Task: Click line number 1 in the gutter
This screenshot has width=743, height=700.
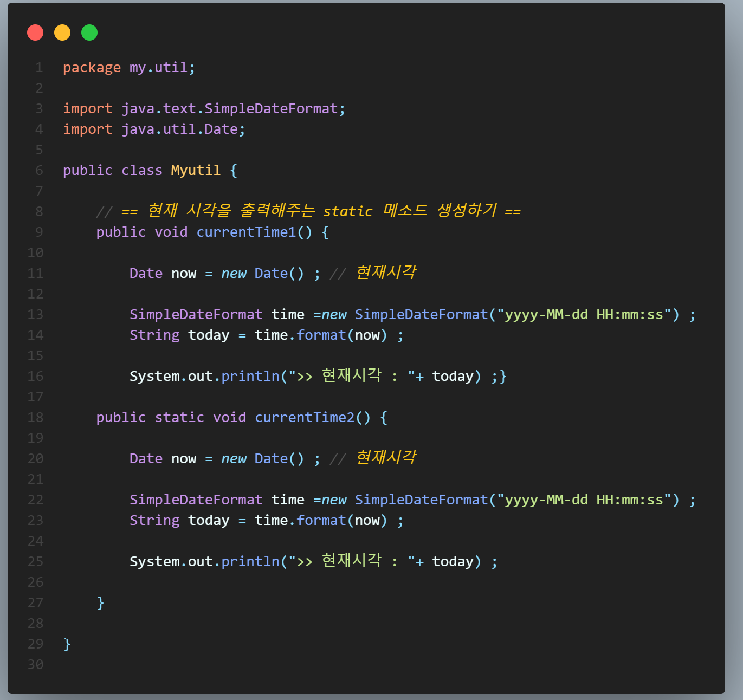Action: tap(39, 68)
